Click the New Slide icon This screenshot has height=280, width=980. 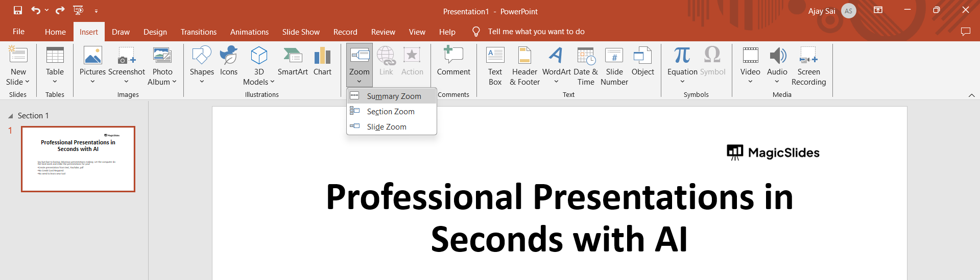(18, 55)
